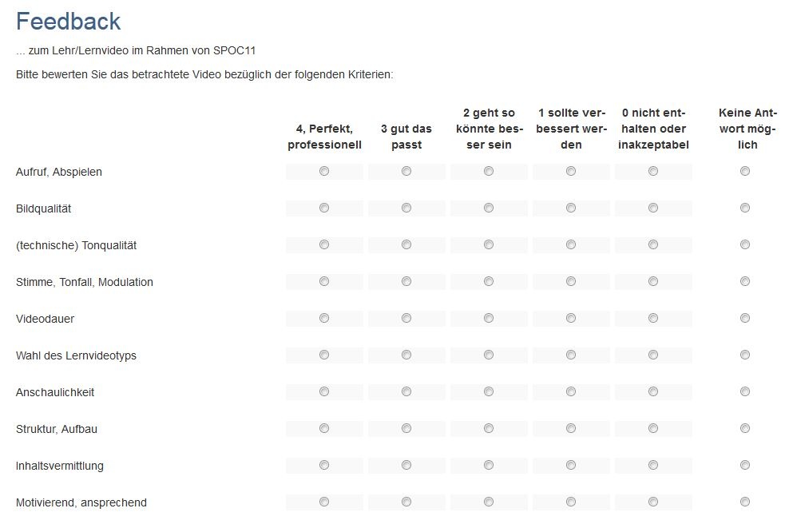Rate Motivierend, ansprechend as 1 verbessern
The width and height of the screenshot is (789, 532).
click(x=571, y=502)
